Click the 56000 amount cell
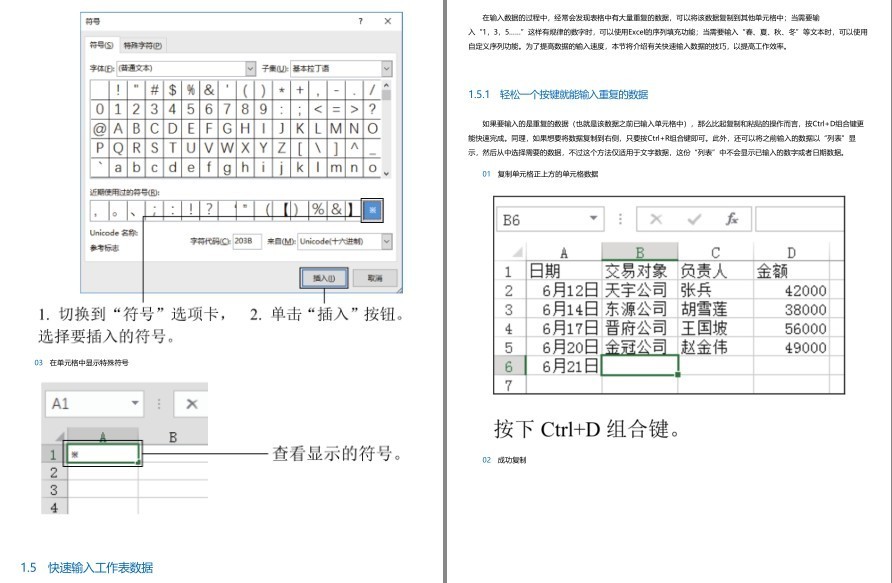892x583 pixels. pos(791,328)
